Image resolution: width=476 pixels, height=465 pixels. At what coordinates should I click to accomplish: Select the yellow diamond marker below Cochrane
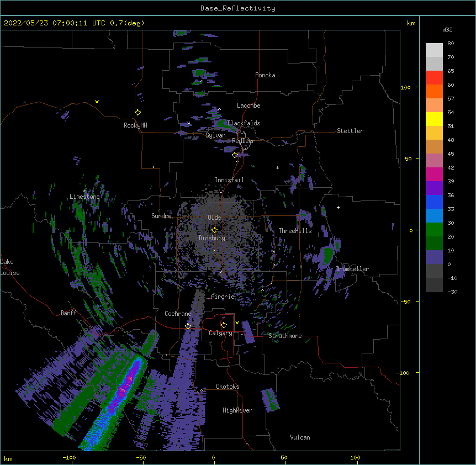pos(188,326)
